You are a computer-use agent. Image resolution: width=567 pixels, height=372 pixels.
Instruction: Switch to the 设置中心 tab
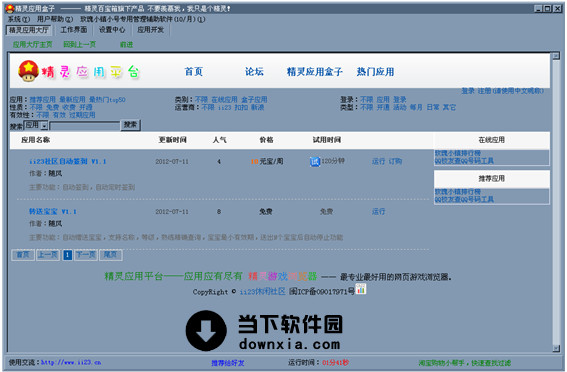pos(112,30)
